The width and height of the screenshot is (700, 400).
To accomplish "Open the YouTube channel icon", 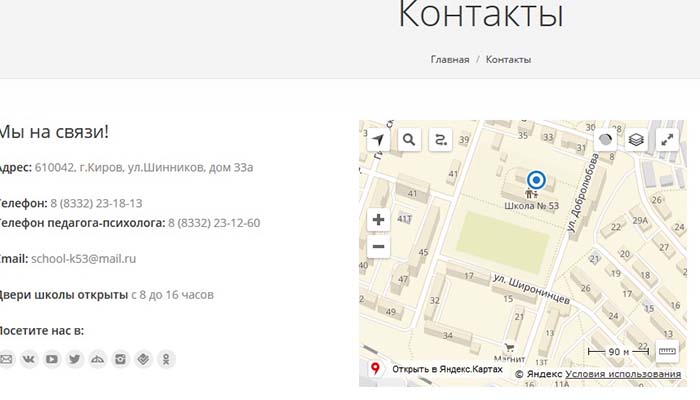I will click(x=52, y=359).
